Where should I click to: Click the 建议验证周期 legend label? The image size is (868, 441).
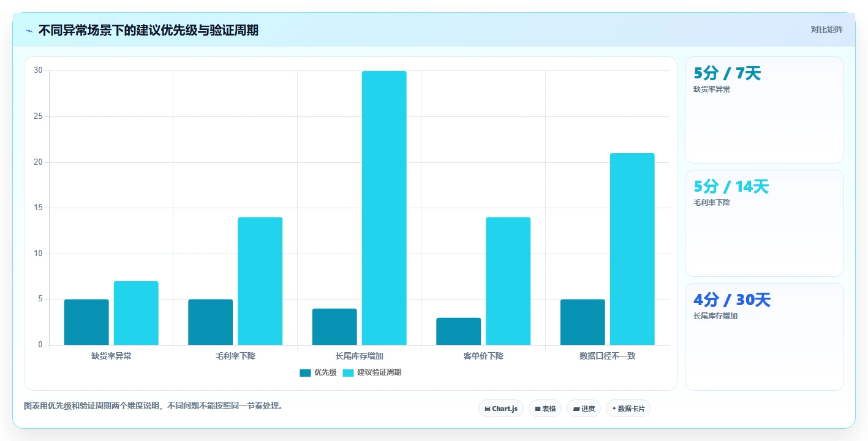(379, 372)
